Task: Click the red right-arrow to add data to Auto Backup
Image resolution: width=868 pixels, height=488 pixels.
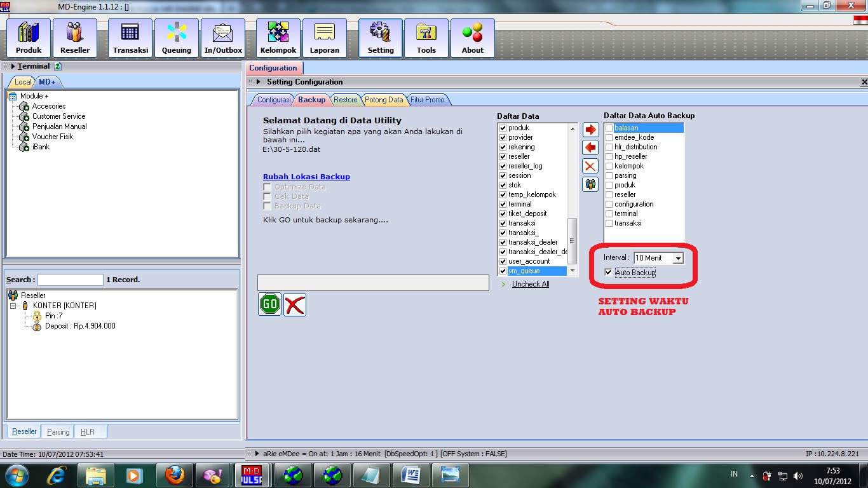Action: (590, 128)
